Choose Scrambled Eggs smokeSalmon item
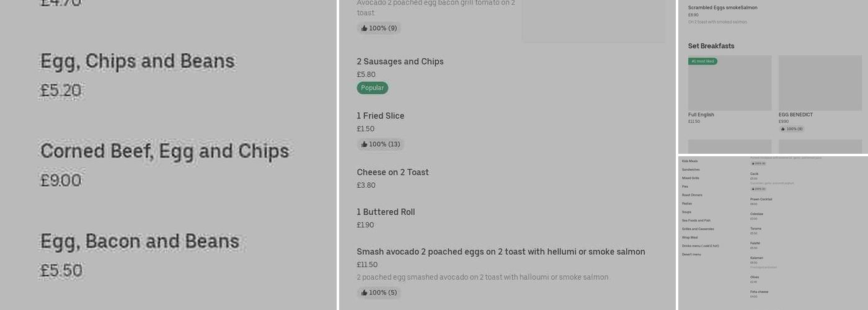The image size is (868, 310). [x=722, y=8]
